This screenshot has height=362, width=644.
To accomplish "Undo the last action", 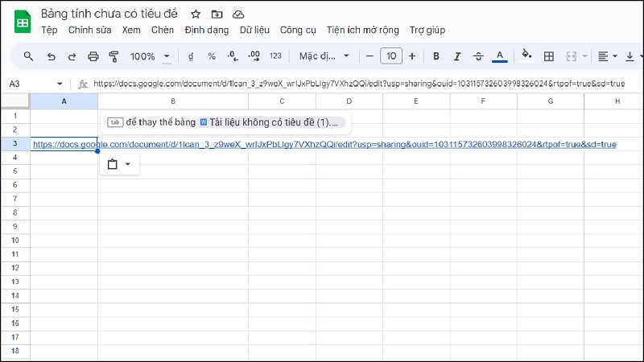I will pos(51,56).
